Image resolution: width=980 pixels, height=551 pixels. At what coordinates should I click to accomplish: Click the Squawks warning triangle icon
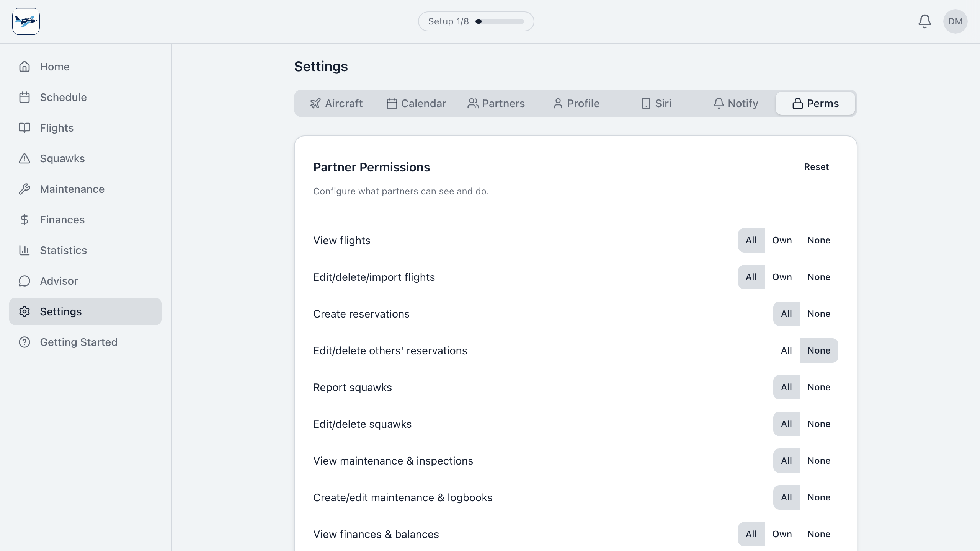click(x=24, y=158)
